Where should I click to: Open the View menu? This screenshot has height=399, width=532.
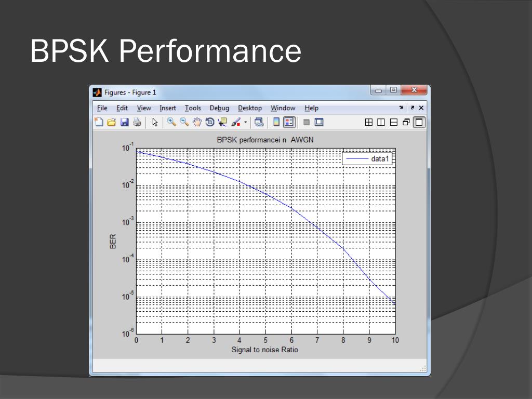pos(144,108)
